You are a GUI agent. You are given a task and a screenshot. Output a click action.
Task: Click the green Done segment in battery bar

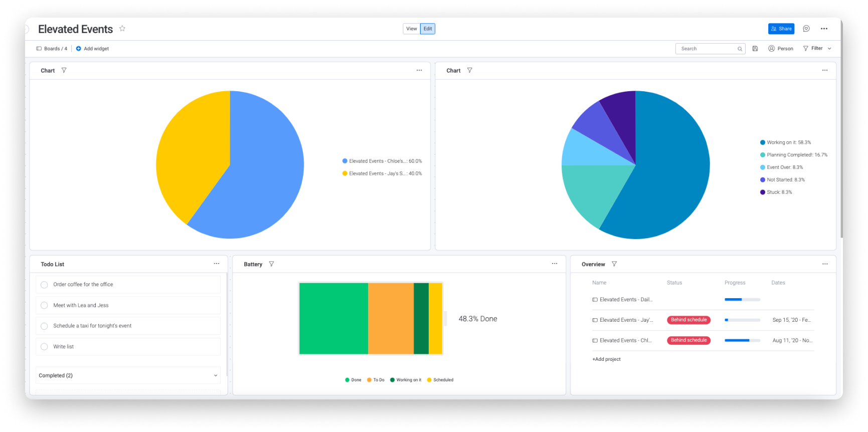pyautogui.click(x=333, y=319)
